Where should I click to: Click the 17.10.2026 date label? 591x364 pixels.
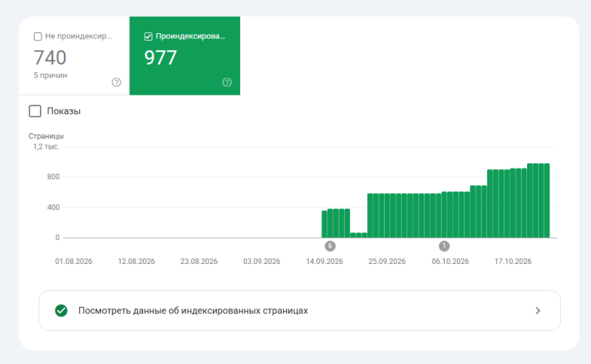(513, 262)
